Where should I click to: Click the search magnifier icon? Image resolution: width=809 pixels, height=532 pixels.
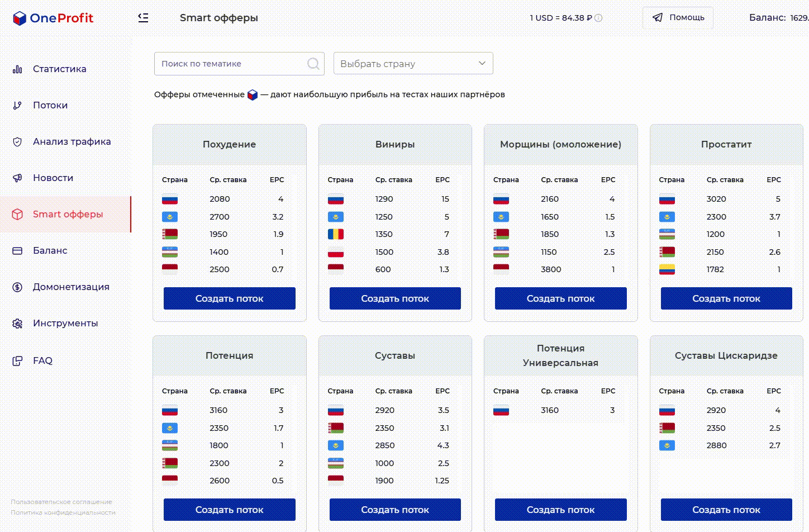(314, 64)
